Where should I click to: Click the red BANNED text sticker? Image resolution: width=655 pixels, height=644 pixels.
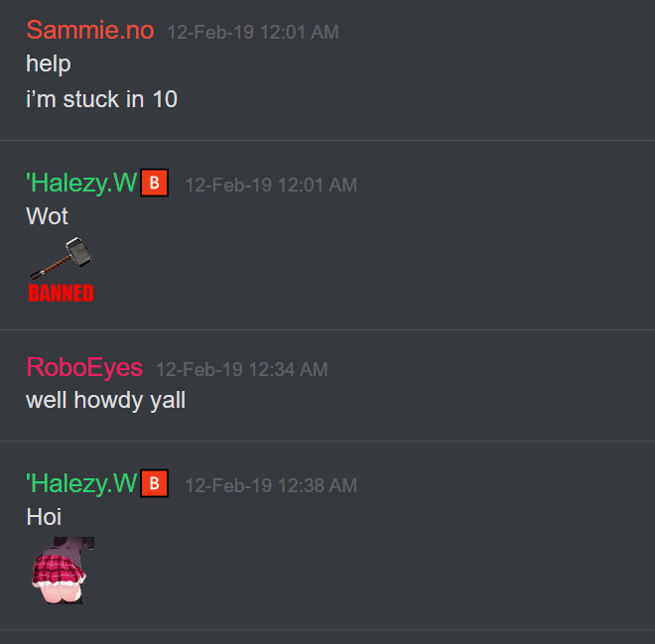coord(61,293)
